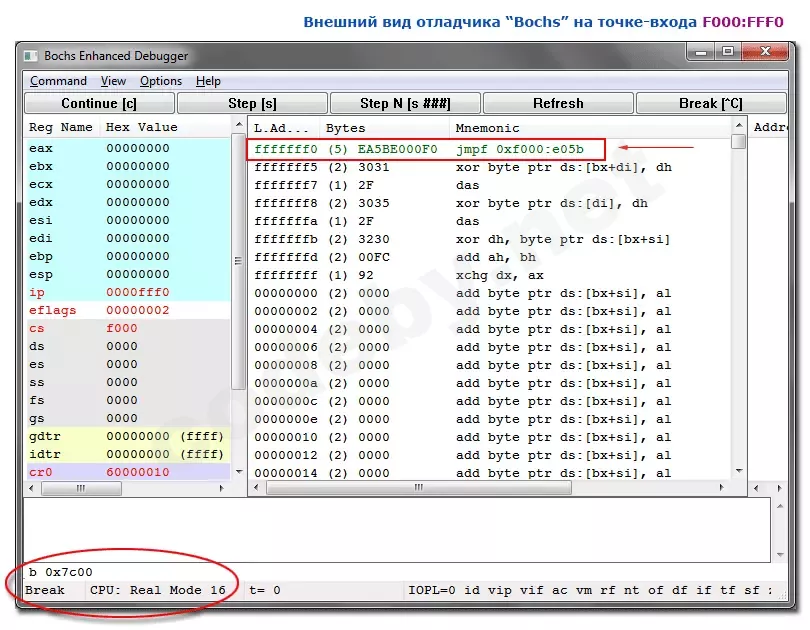Click the Step [s] button
The height and width of the screenshot is (630, 810).
tap(252, 103)
